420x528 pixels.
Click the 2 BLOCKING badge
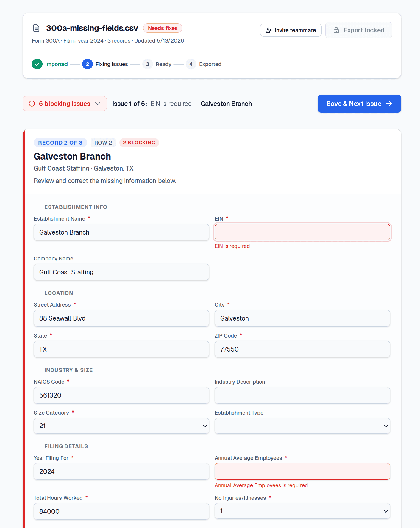(x=139, y=143)
